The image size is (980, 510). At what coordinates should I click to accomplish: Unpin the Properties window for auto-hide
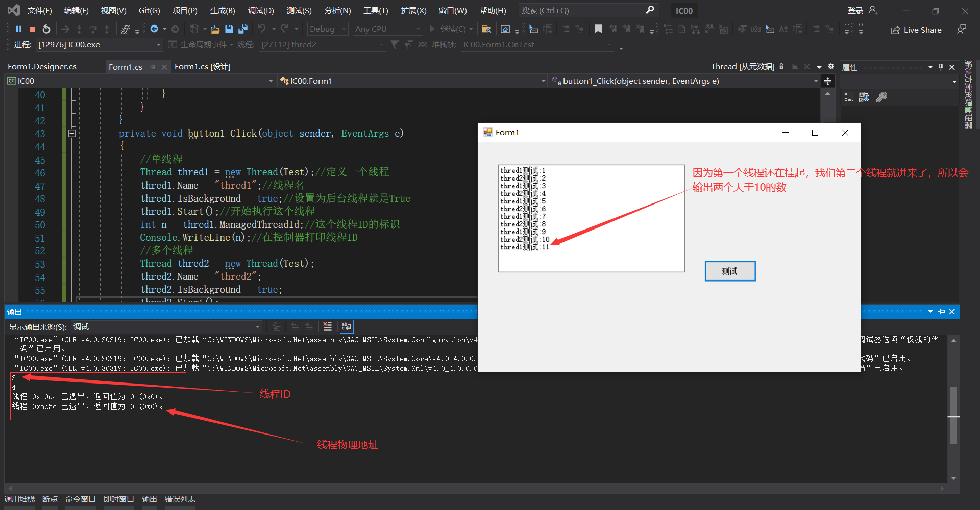pos(941,67)
